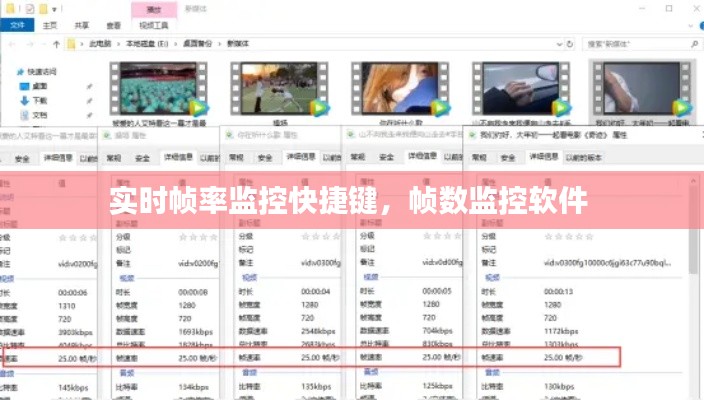The width and height of the screenshot is (704, 400).
Task: Select the last video thumbnail on the right
Action: pyautogui.click(x=640, y=87)
